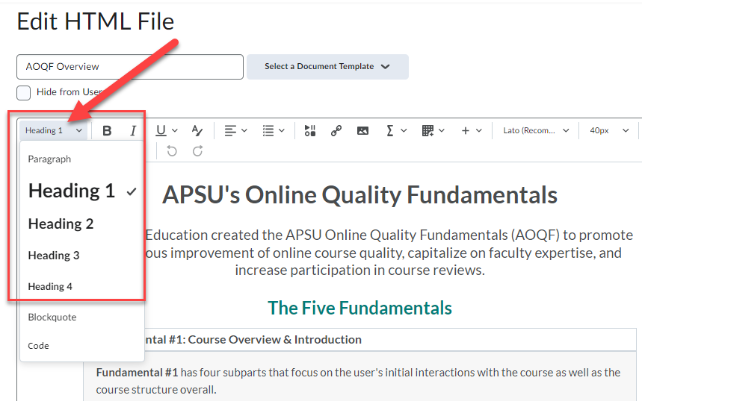
Task: Pick Code from the format menu
Action: pyautogui.click(x=38, y=346)
